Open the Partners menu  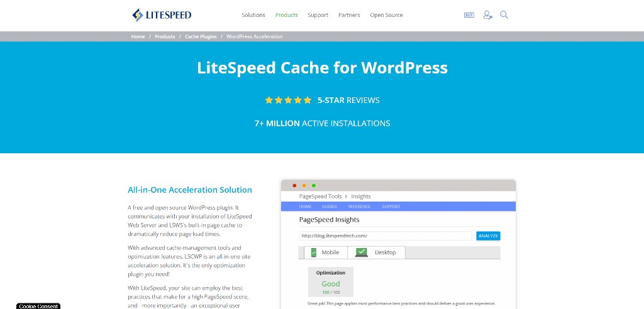pos(349,15)
